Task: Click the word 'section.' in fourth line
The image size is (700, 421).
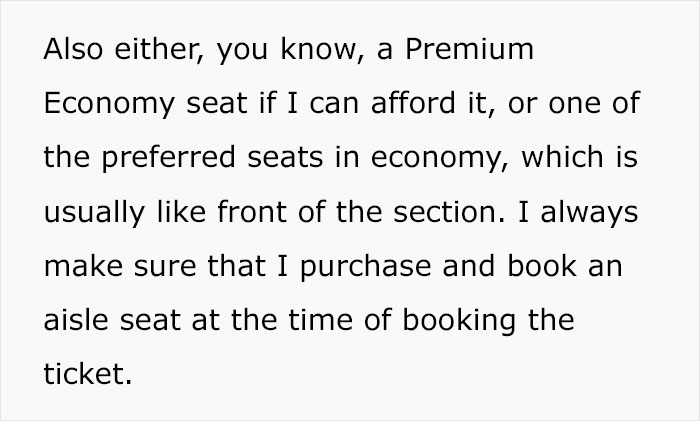Action: click(449, 211)
